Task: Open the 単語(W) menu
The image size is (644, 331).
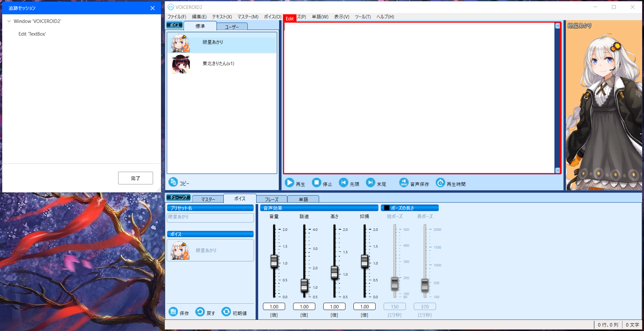Action: [x=320, y=17]
